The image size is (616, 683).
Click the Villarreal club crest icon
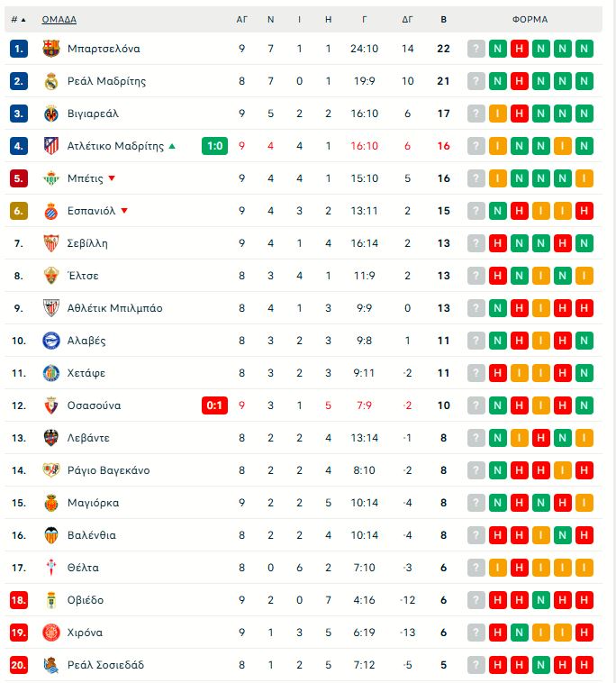50,114
